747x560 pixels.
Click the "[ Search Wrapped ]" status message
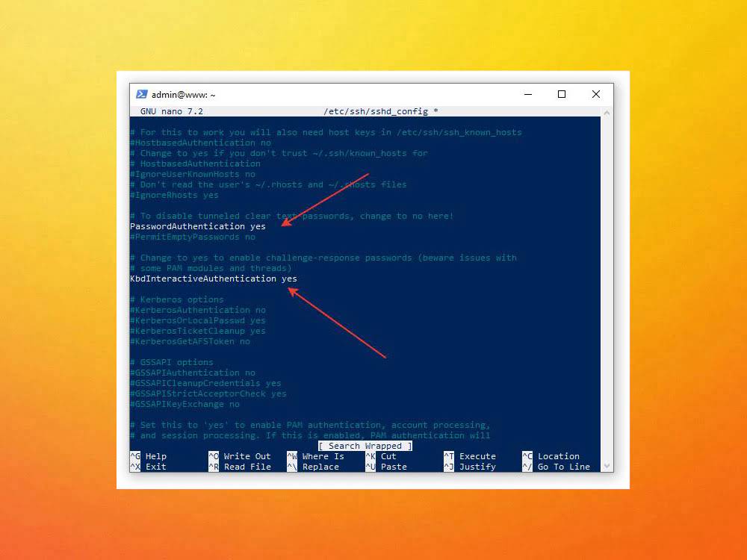[x=365, y=447]
